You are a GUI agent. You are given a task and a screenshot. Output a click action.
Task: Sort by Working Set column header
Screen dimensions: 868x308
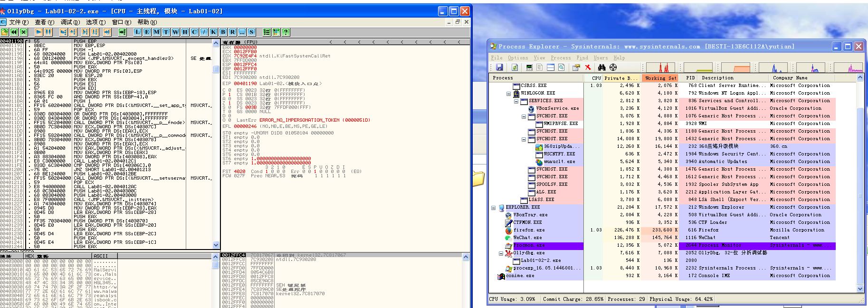click(660, 78)
